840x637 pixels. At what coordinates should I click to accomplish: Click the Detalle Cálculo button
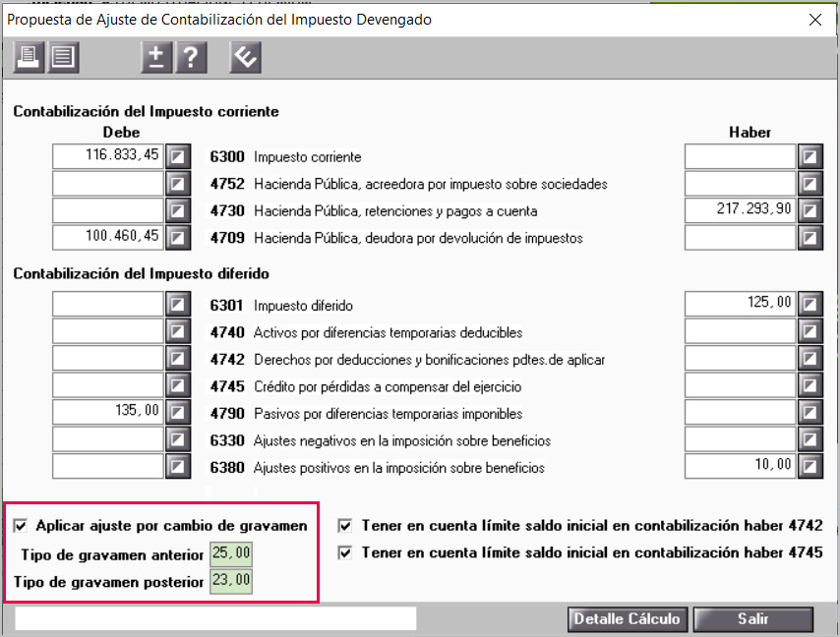tap(628, 619)
